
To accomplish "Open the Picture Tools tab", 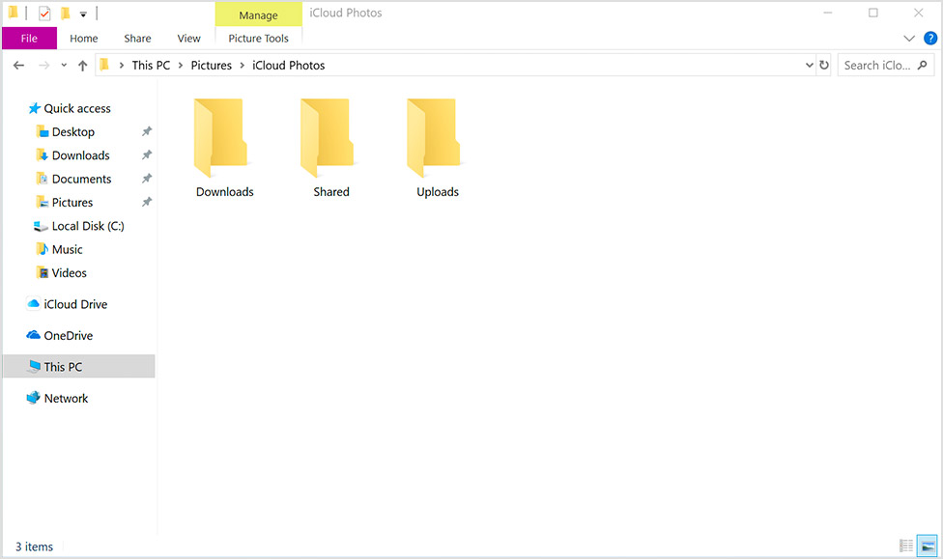I will tap(259, 39).
